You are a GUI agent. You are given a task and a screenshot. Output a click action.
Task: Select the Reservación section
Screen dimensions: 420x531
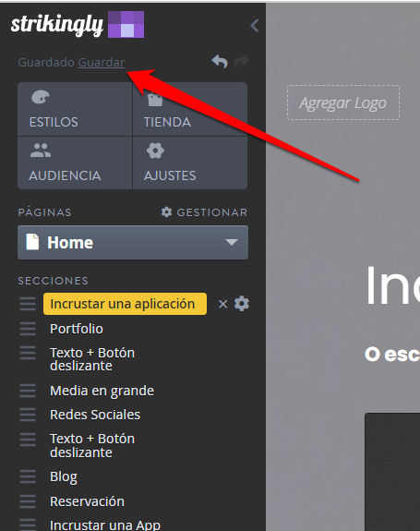pyautogui.click(x=87, y=501)
